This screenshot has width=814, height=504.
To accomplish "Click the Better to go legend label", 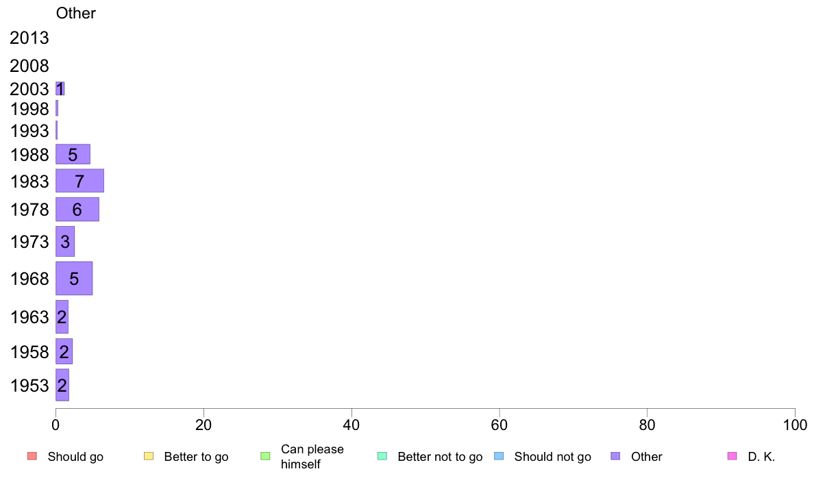I will [x=196, y=457].
